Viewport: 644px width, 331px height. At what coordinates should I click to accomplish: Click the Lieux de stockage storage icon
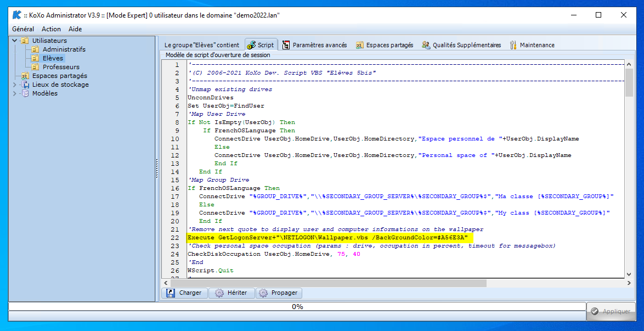pos(25,85)
